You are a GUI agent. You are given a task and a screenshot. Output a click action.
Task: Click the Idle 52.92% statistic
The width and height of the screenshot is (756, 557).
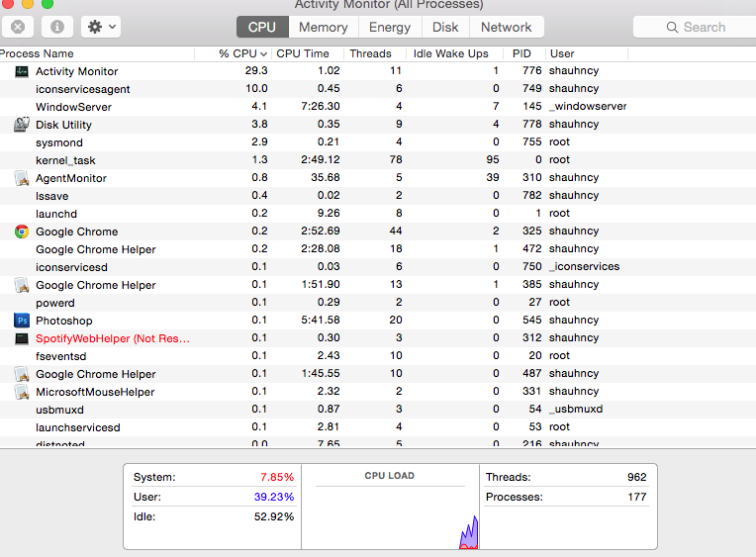(x=213, y=516)
